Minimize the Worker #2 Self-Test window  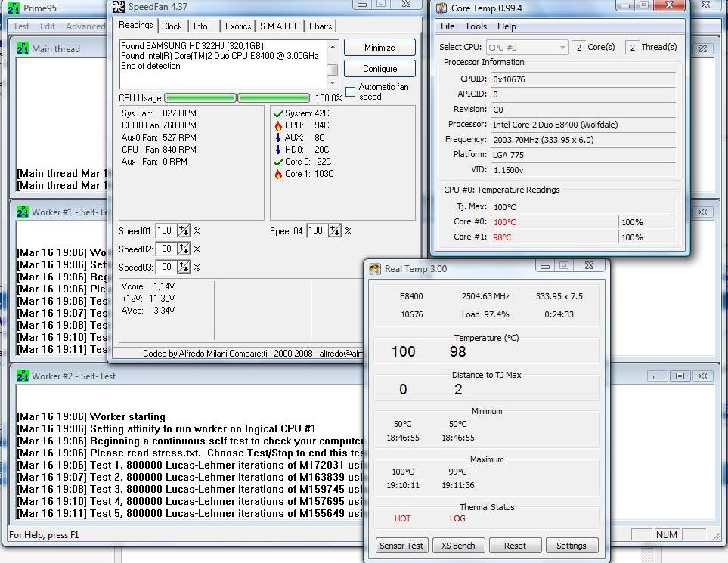657,376
